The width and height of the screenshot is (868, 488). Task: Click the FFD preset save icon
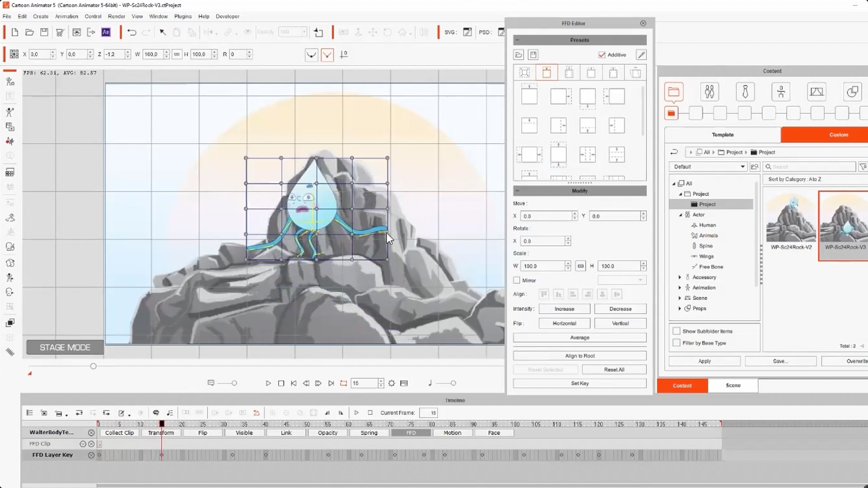coord(533,55)
